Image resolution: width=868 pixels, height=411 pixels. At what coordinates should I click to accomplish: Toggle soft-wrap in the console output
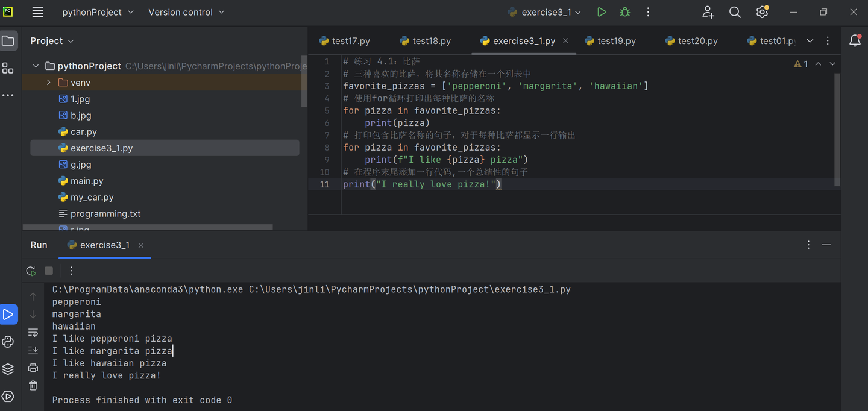[33, 333]
